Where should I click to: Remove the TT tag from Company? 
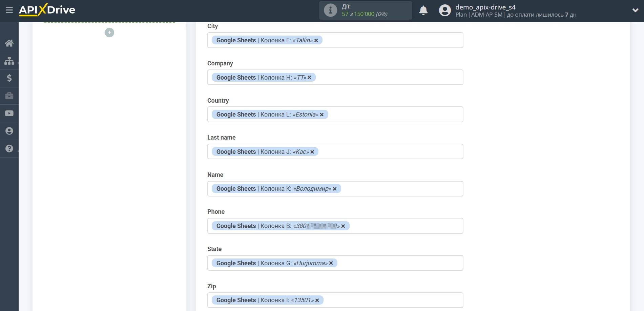click(x=309, y=78)
